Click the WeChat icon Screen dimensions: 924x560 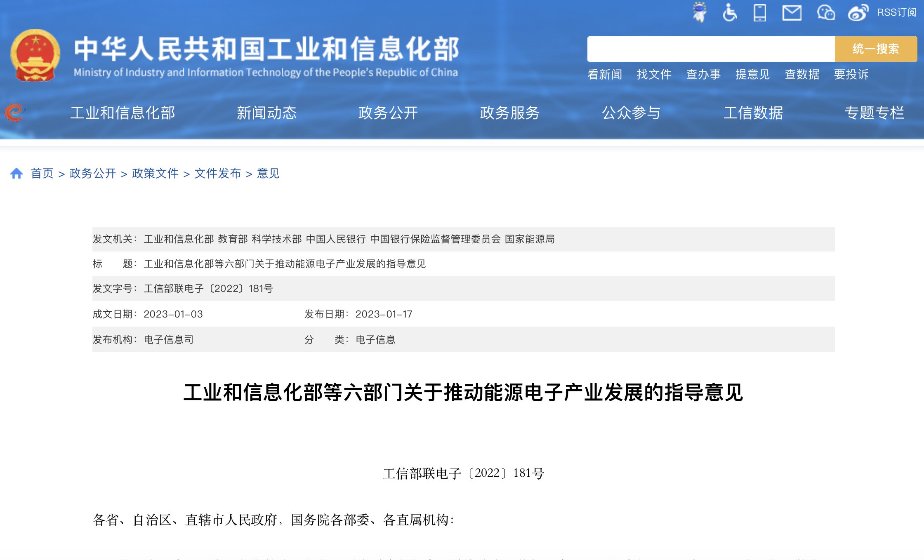pyautogui.click(x=826, y=13)
